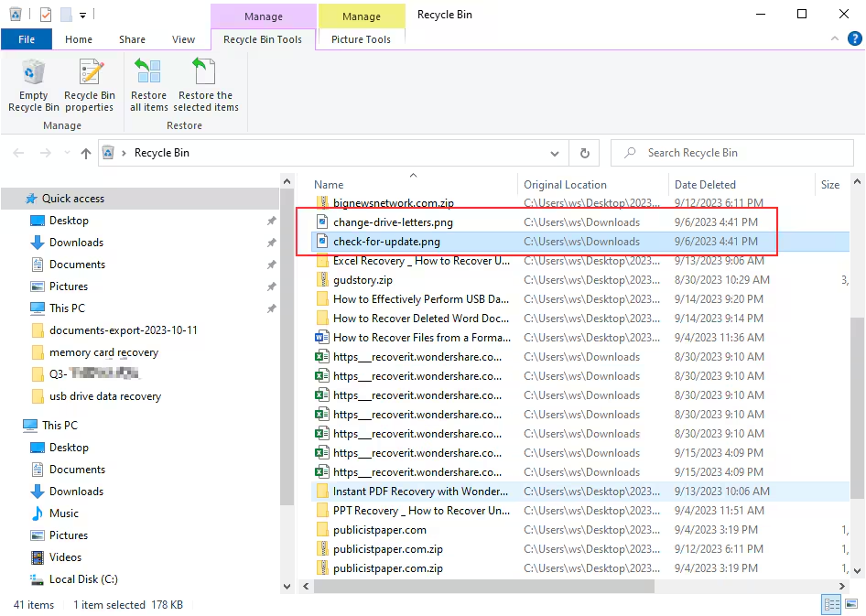Click the Search Recycle Bin field

[x=731, y=153]
